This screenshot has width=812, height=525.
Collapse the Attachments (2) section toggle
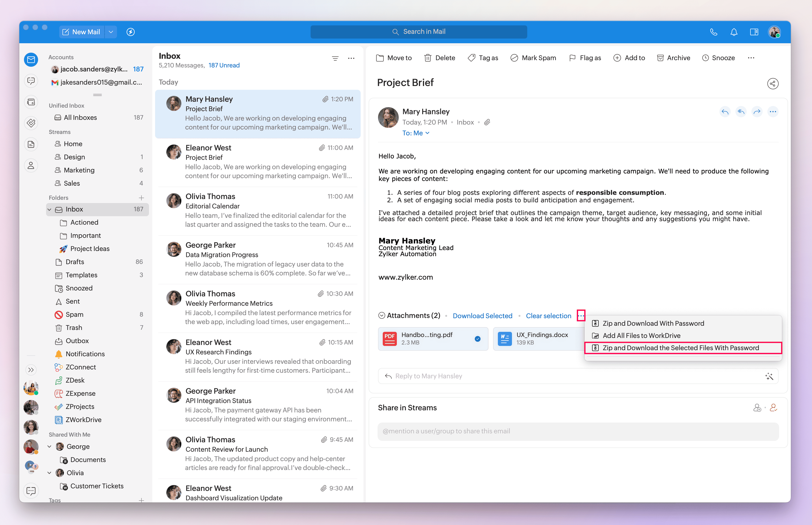coord(382,315)
